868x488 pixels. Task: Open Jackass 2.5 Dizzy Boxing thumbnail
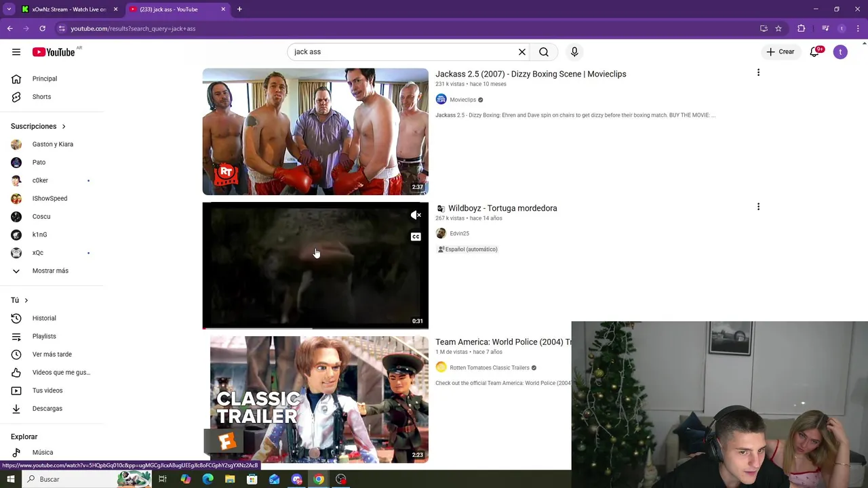(315, 131)
